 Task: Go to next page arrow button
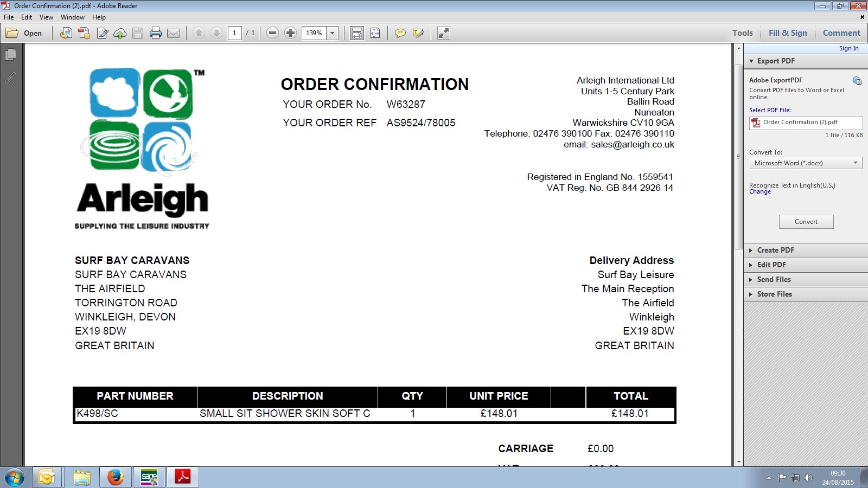coord(216,33)
